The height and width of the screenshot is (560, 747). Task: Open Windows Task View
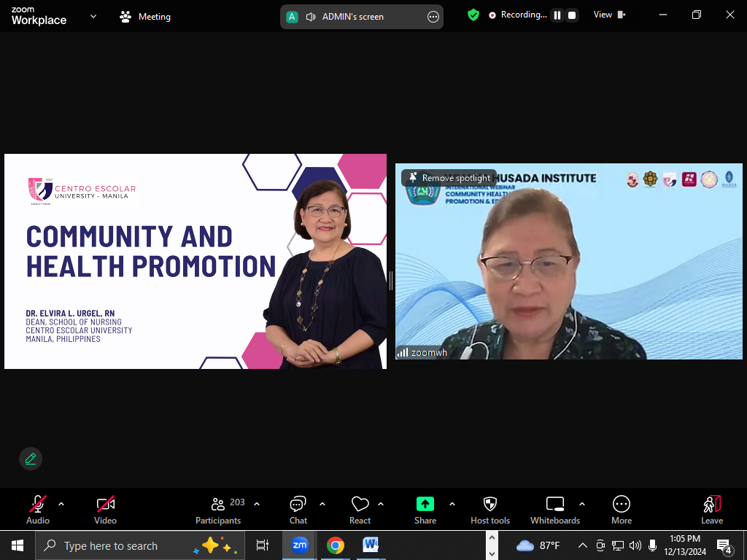coord(263,545)
